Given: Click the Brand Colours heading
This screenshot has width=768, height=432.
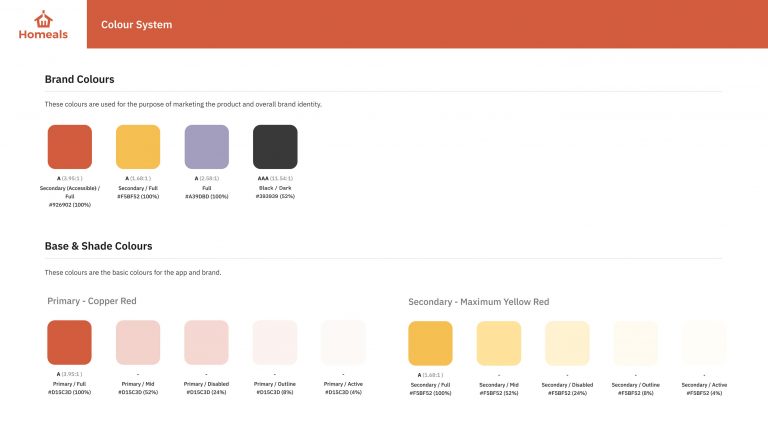Looking at the screenshot, I should pyautogui.click(x=79, y=79).
